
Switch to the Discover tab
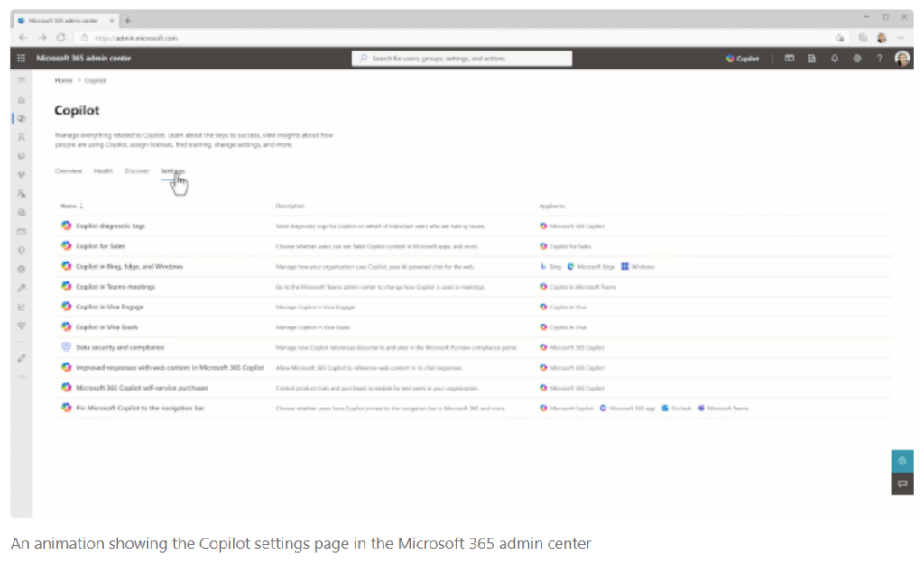point(136,171)
